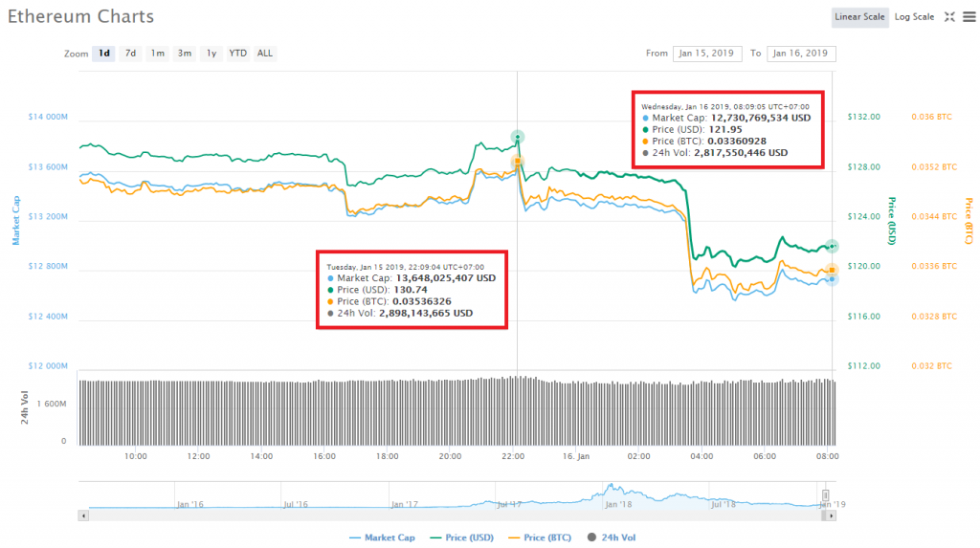Select 1y zoom range
This screenshot has width=980, height=548.
pos(212,54)
